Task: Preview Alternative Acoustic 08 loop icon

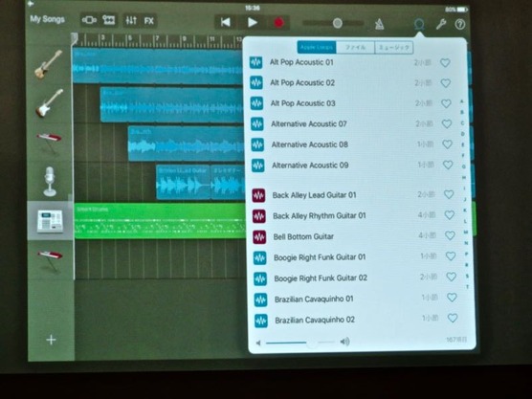Action: click(257, 144)
